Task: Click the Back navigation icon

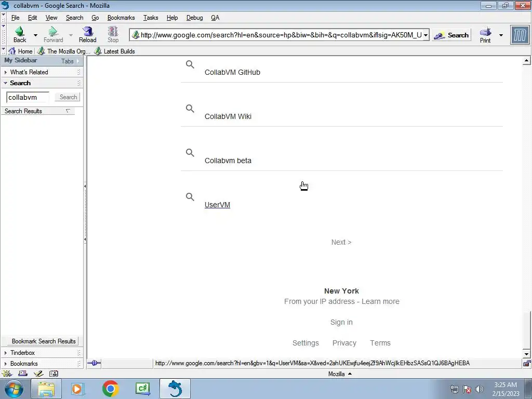Action: (20, 31)
